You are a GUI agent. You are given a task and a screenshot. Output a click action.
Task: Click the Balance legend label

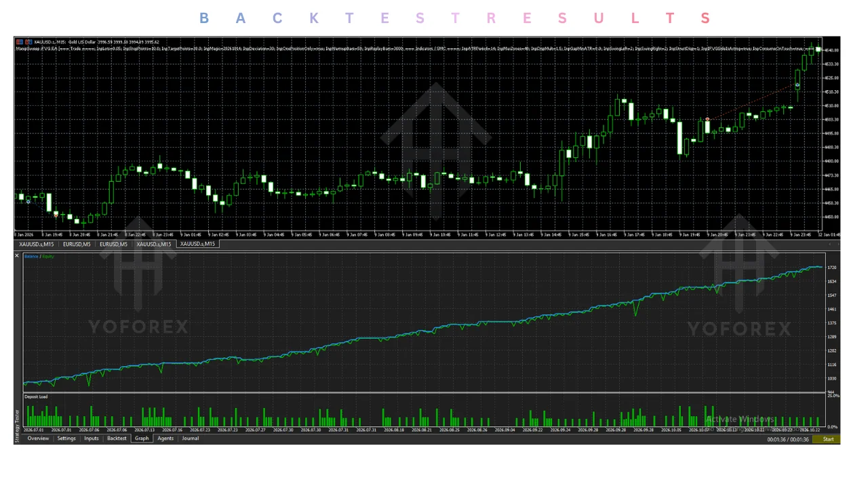click(31, 256)
